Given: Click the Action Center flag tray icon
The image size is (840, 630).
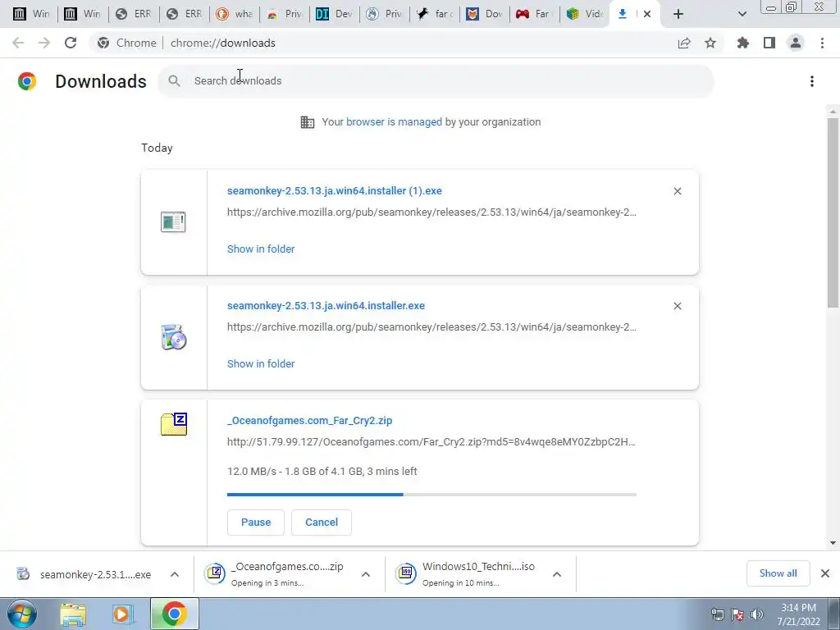Looking at the screenshot, I should point(737,614).
